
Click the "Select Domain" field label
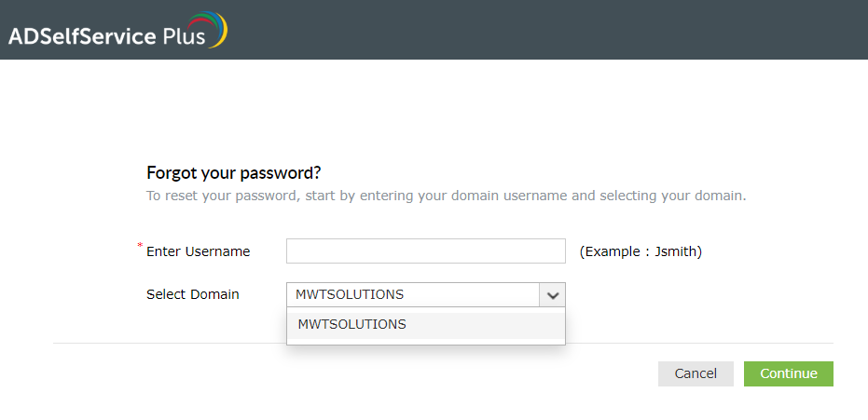click(193, 294)
